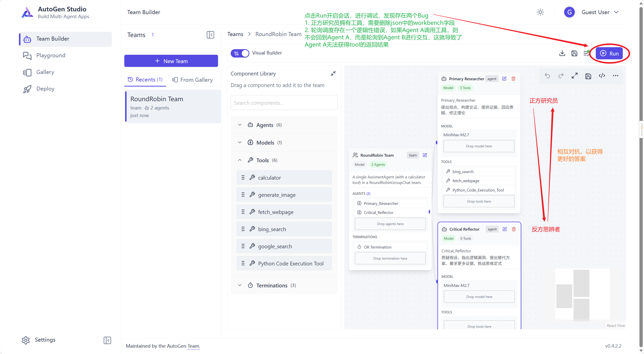
Task: Click the 3 Tools badge
Action: 465,88
